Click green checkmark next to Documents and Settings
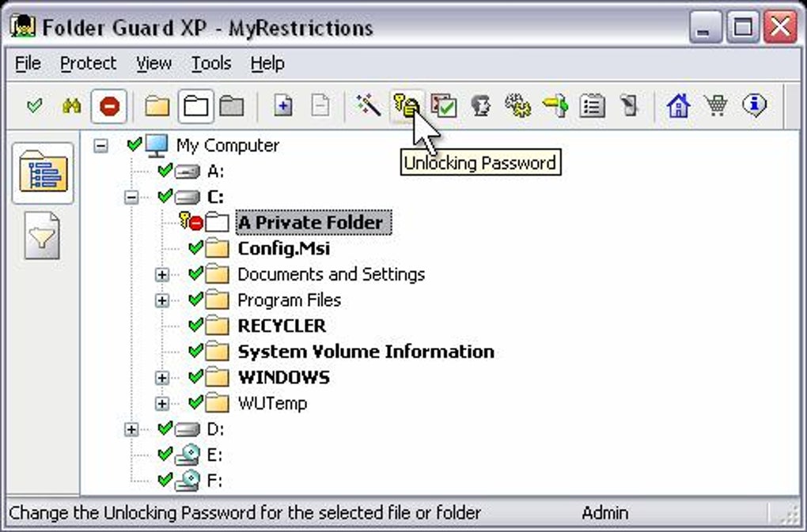This screenshot has width=807, height=532. [x=195, y=274]
